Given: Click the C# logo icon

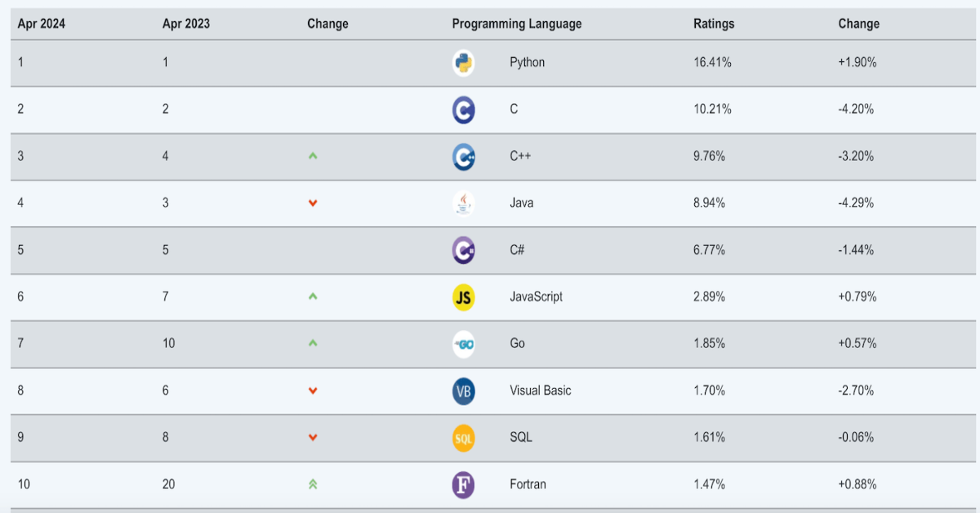Looking at the screenshot, I should pos(463,250).
